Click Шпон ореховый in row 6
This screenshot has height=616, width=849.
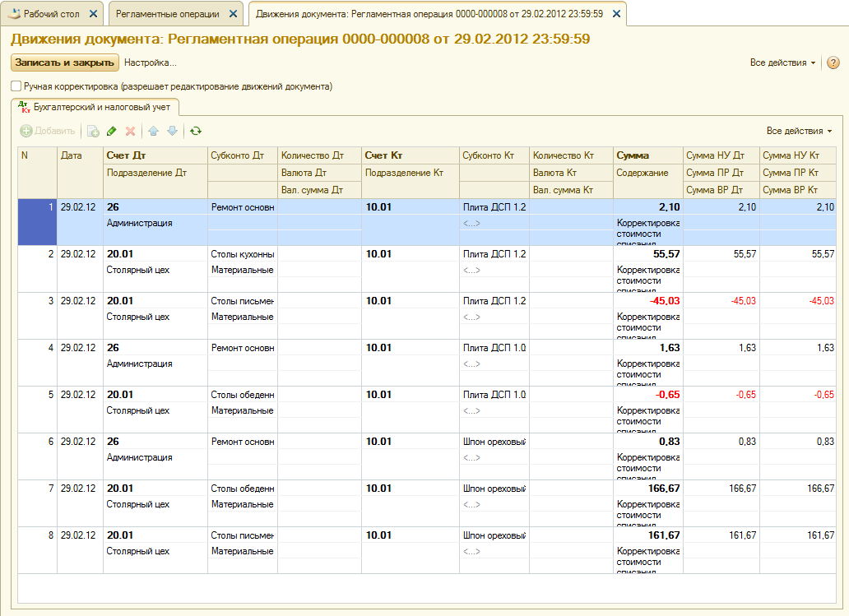click(x=494, y=441)
